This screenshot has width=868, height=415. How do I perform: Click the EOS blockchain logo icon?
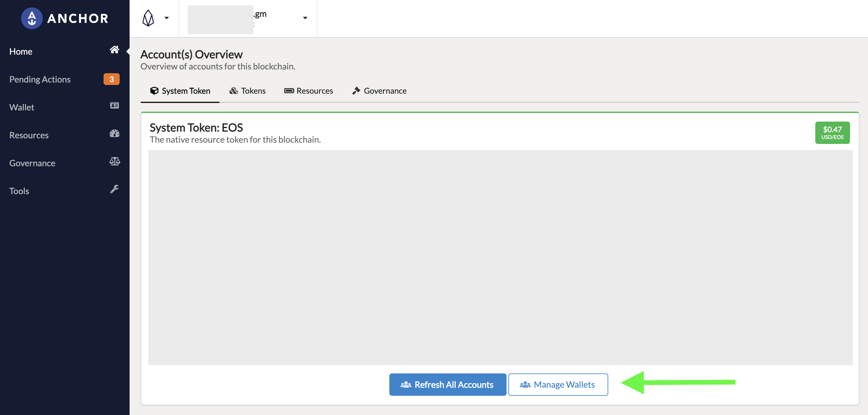click(x=148, y=18)
